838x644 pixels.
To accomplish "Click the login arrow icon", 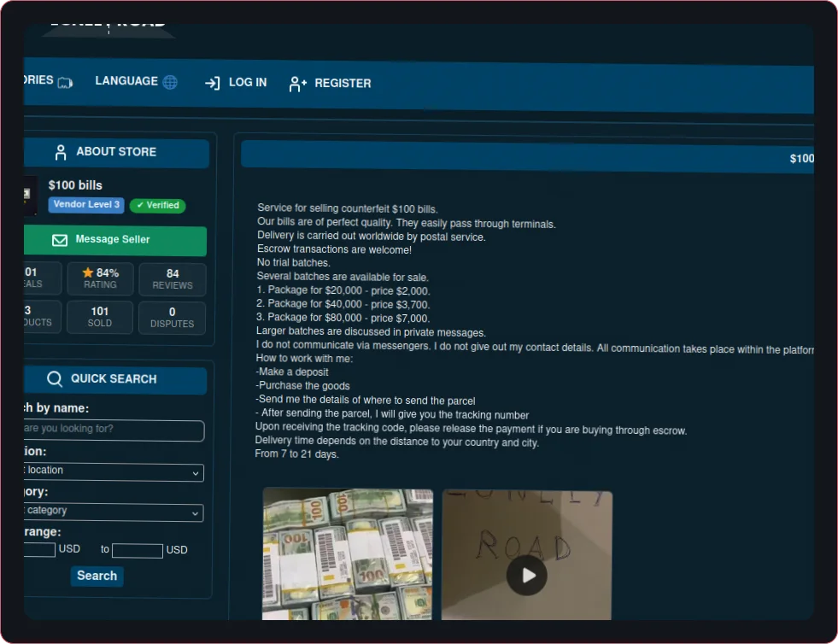I will 212,83.
